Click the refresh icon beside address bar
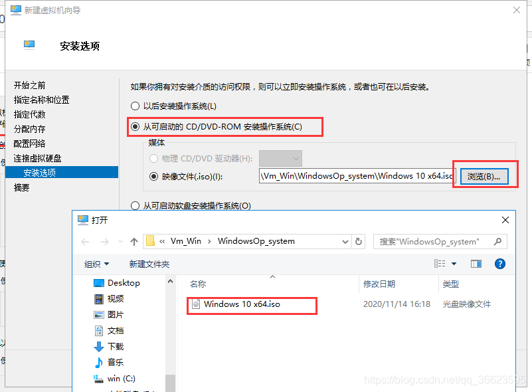This screenshot has width=532, height=392. (x=358, y=242)
